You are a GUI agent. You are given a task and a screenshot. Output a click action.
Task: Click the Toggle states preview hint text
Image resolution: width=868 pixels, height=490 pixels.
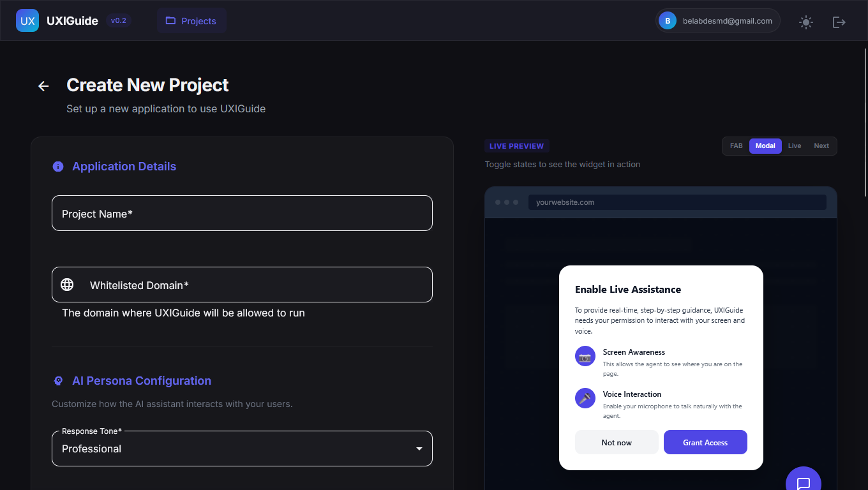tap(562, 165)
